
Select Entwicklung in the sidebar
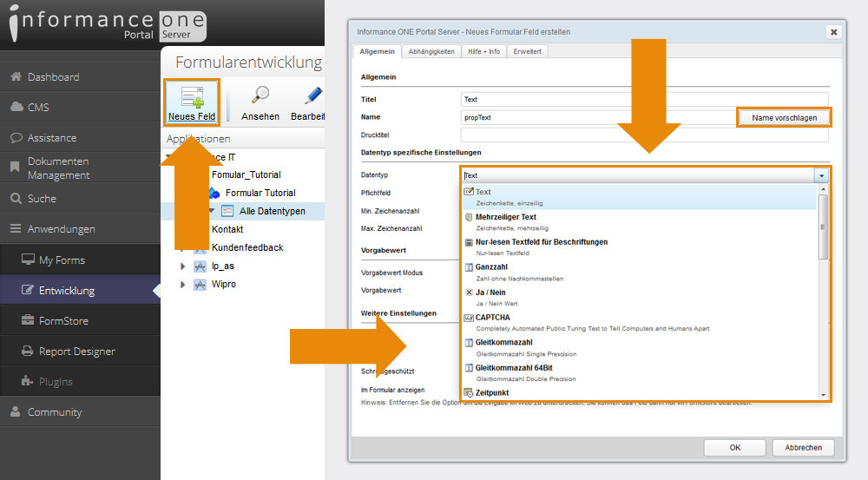pos(80,290)
